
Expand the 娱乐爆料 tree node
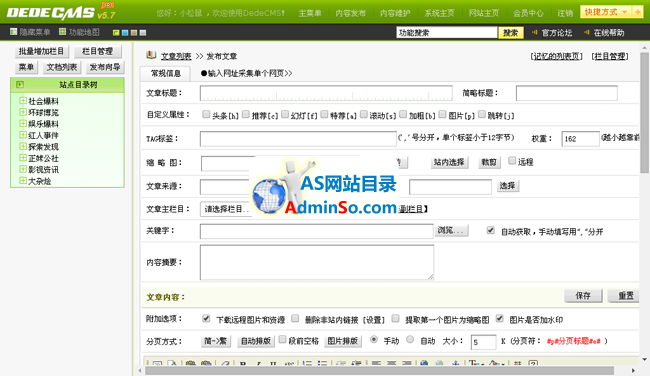point(23,123)
